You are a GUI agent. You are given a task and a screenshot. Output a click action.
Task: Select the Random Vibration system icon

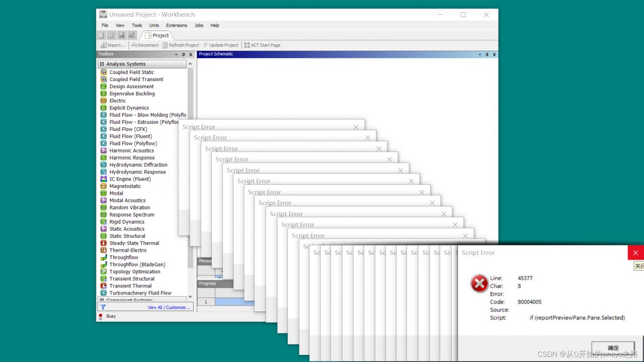[x=104, y=207]
